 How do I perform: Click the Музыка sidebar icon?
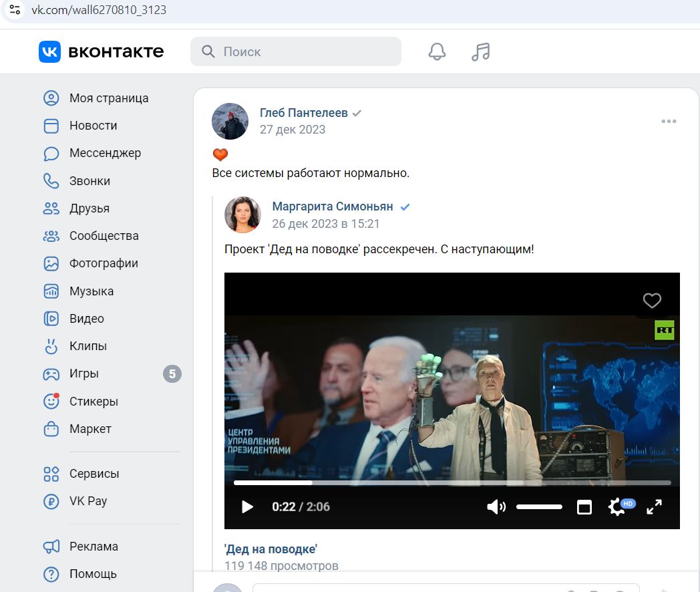tap(51, 291)
